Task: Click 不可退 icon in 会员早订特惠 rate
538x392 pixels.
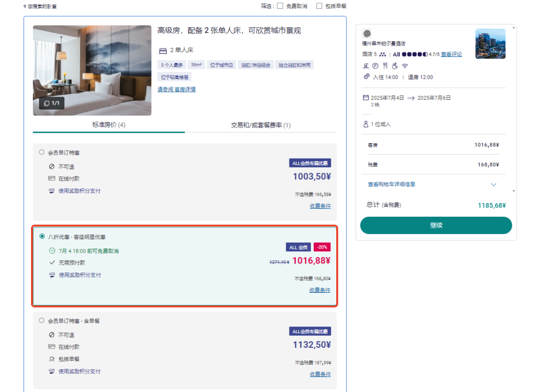Action: pos(51,166)
